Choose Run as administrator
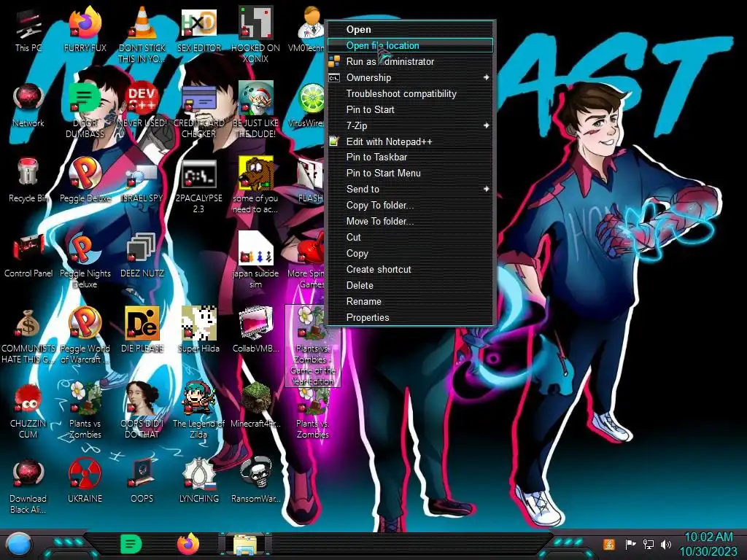The image size is (747, 560). [x=410, y=61]
